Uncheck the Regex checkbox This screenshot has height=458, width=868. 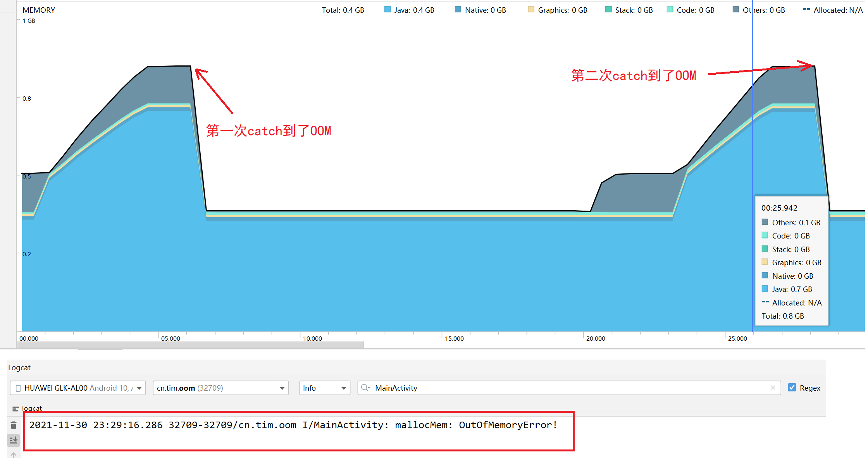tap(792, 388)
